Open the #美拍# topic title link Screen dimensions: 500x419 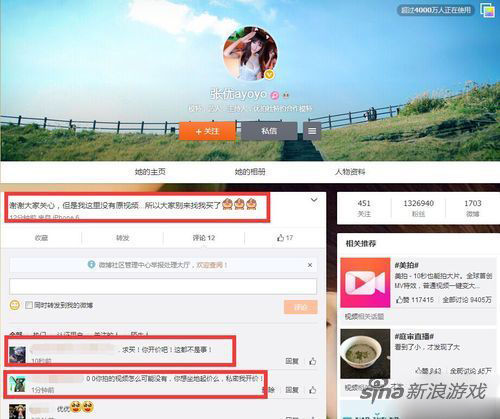coord(407,265)
